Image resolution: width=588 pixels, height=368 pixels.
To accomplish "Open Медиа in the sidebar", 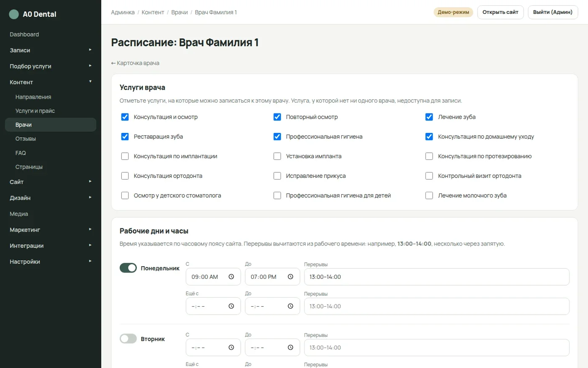I will pos(50,214).
